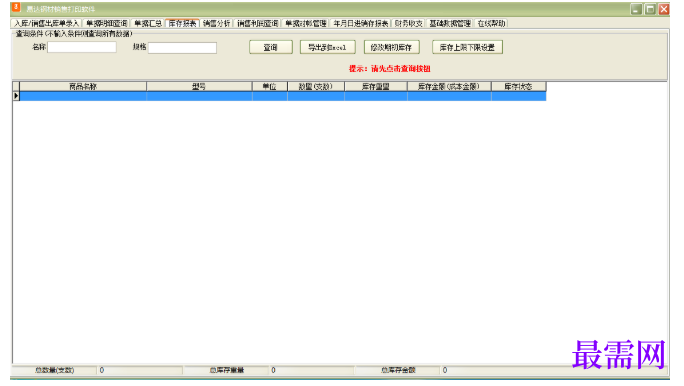The image size is (684, 386).
Task: Focus the 名称 input field
Action: click(82, 47)
